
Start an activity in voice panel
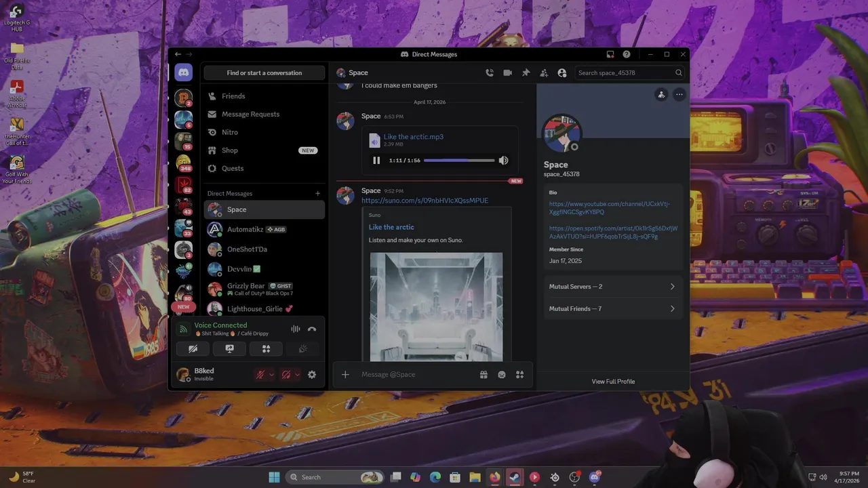coord(267,348)
